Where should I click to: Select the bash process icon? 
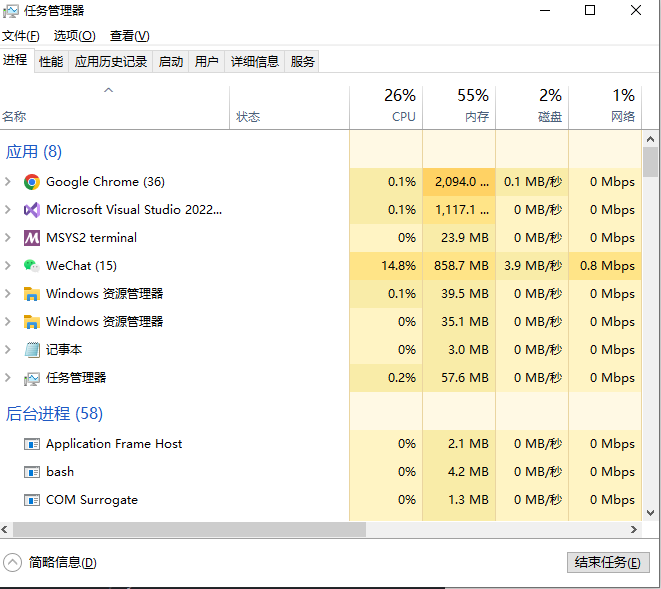pos(32,472)
